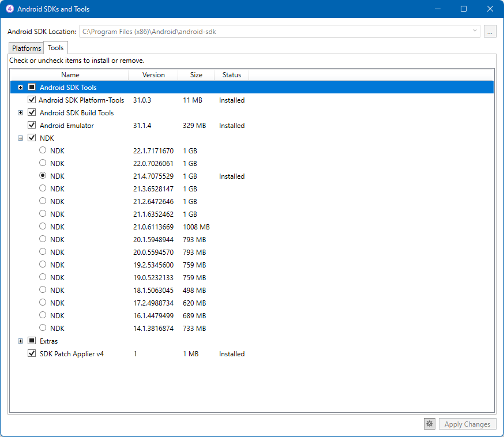Image resolution: width=504 pixels, height=437 pixels.
Task: Click the installed NDK 21.4.7075529 radio button
Action: click(43, 175)
